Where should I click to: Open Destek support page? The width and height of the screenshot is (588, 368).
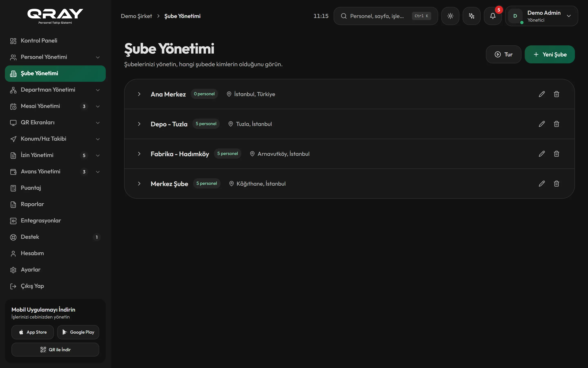pos(55,237)
